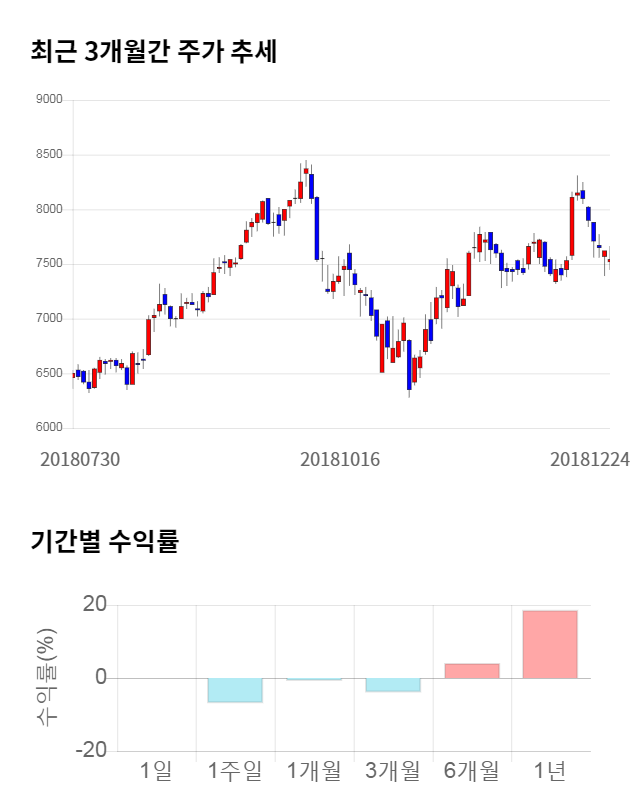Click the '기간별 수익률' section heading
The image size is (640, 810).
(x=104, y=542)
